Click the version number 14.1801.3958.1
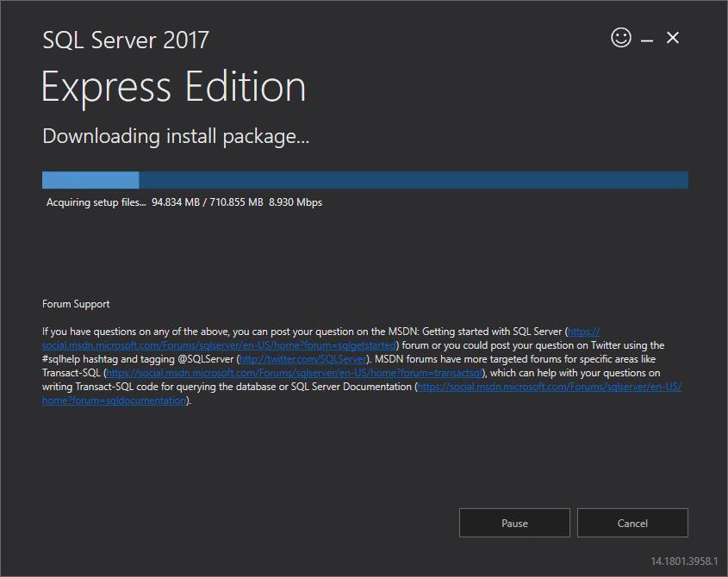Viewport: 728px width, 577px height. (684, 561)
